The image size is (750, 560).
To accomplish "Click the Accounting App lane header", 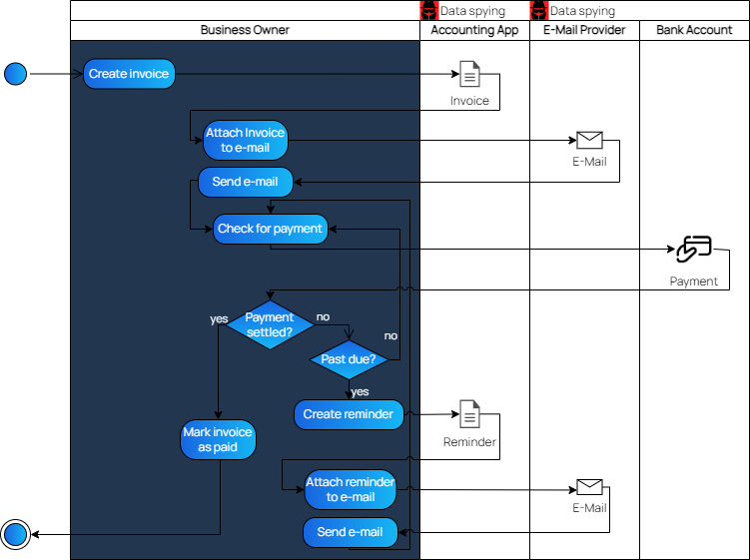I will pyautogui.click(x=474, y=30).
